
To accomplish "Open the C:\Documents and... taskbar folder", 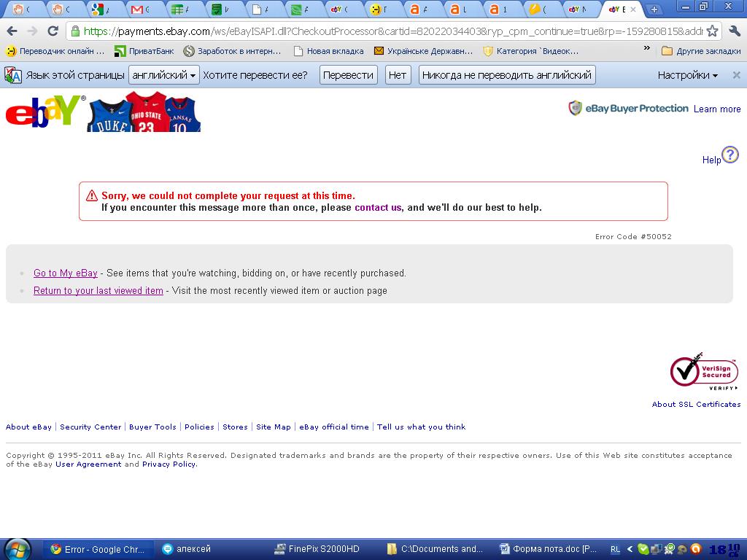I will point(436,549).
